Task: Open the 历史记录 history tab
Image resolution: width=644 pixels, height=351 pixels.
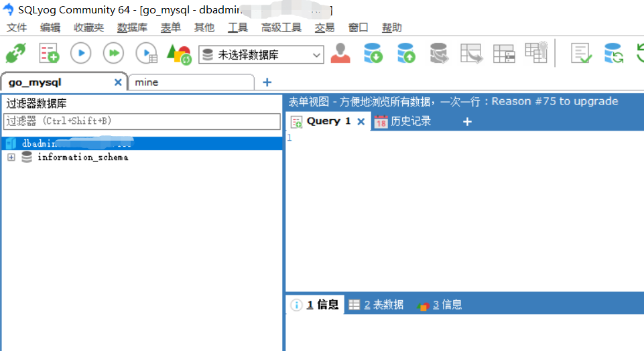Action: (x=403, y=121)
